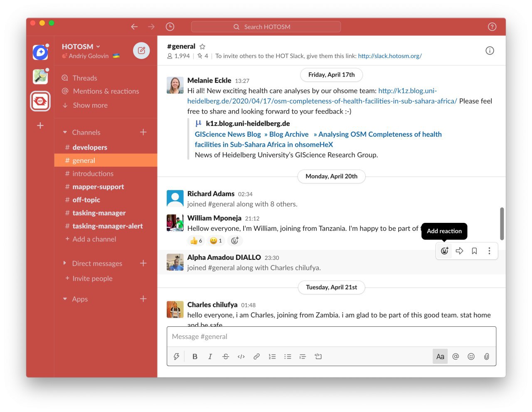The image size is (532, 412).
Task: View the 4 pinned items
Action: [203, 56]
